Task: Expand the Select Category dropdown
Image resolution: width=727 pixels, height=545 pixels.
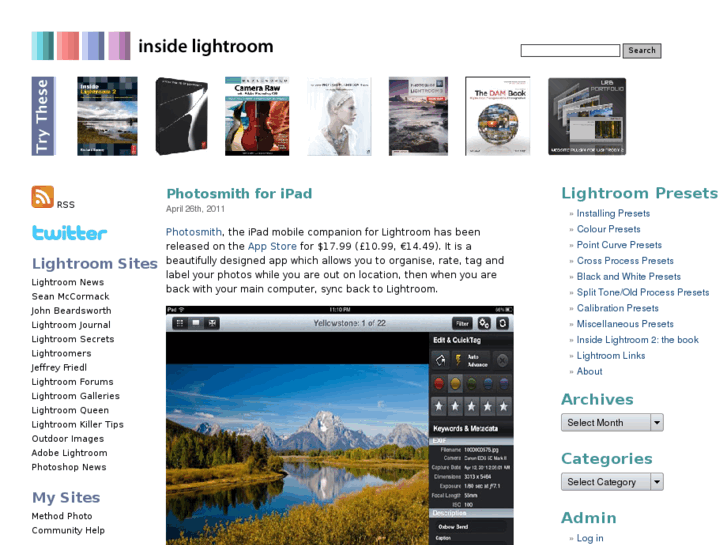Action: (x=612, y=482)
